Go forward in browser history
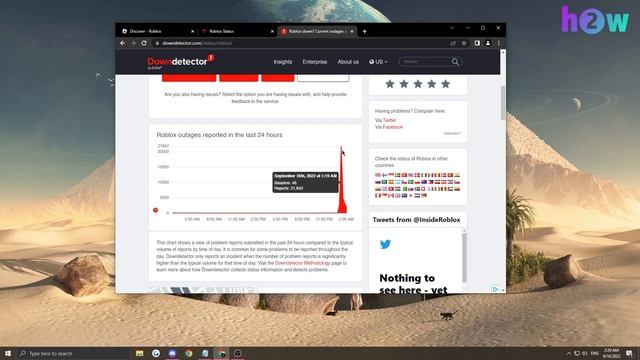This screenshot has width=640, height=360. coord(133,43)
